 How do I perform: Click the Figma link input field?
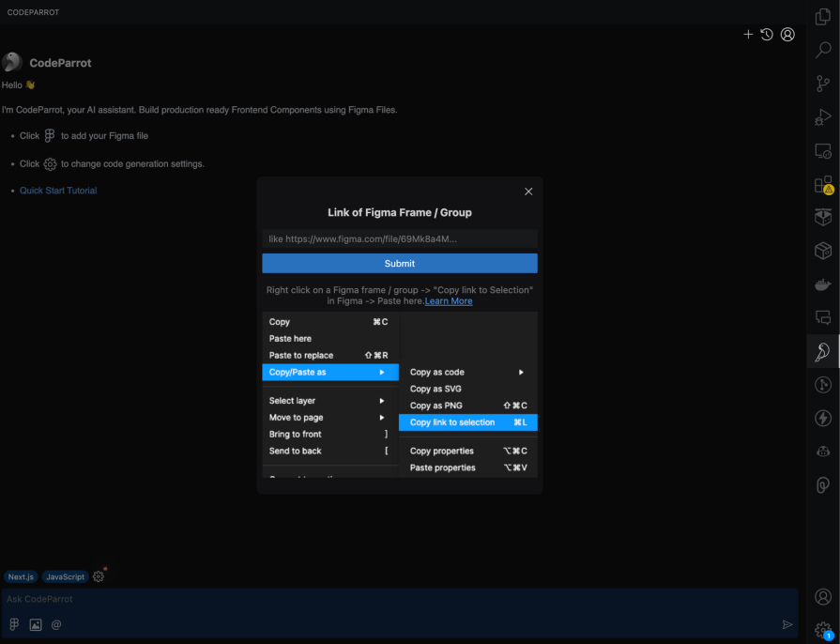(x=399, y=239)
